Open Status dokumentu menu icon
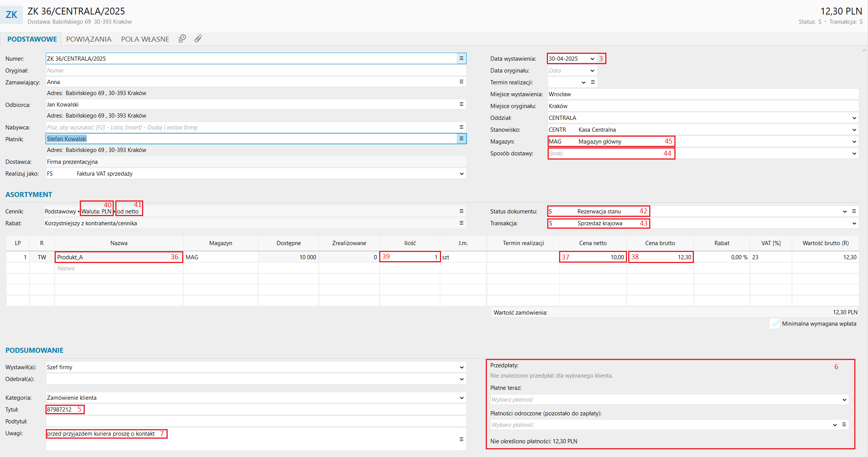 click(x=854, y=211)
